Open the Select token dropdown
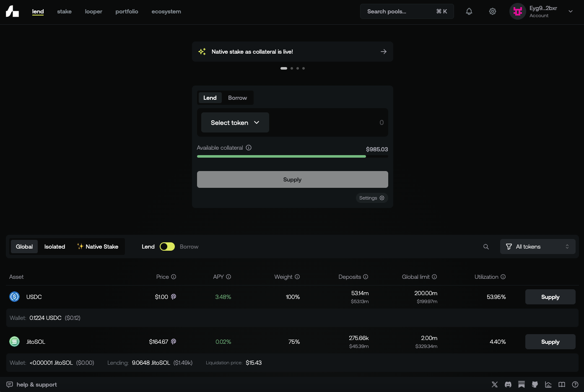The width and height of the screenshot is (584, 392). coord(235,122)
